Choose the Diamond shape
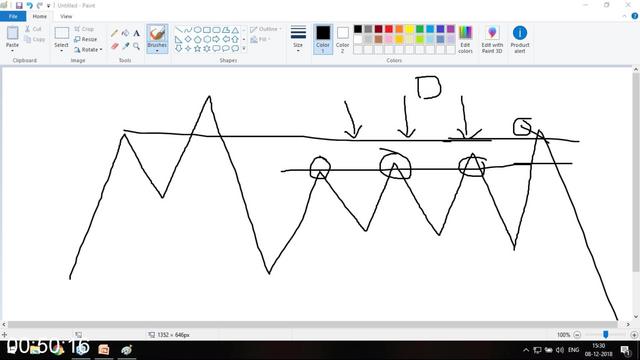Image resolution: width=640 pixels, height=360 pixels. point(188,39)
